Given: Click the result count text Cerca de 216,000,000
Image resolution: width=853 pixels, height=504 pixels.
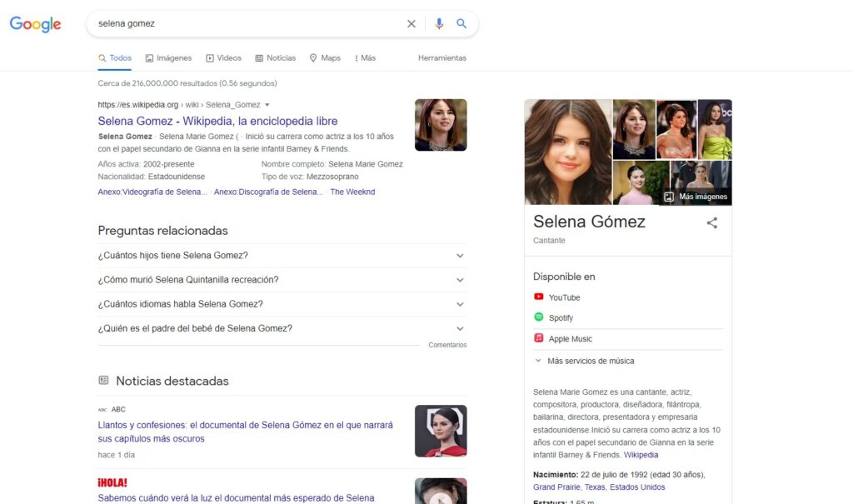Looking at the screenshot, I should click(x=187, y=83).
